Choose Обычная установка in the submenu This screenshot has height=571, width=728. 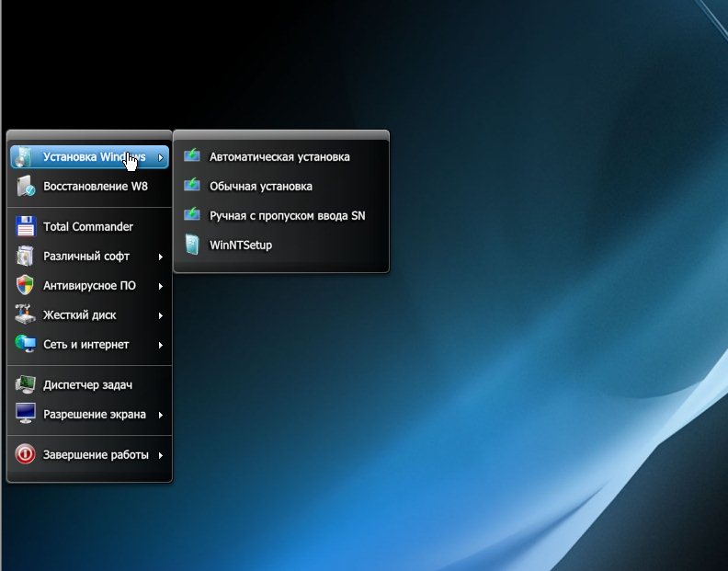[261, 187]
